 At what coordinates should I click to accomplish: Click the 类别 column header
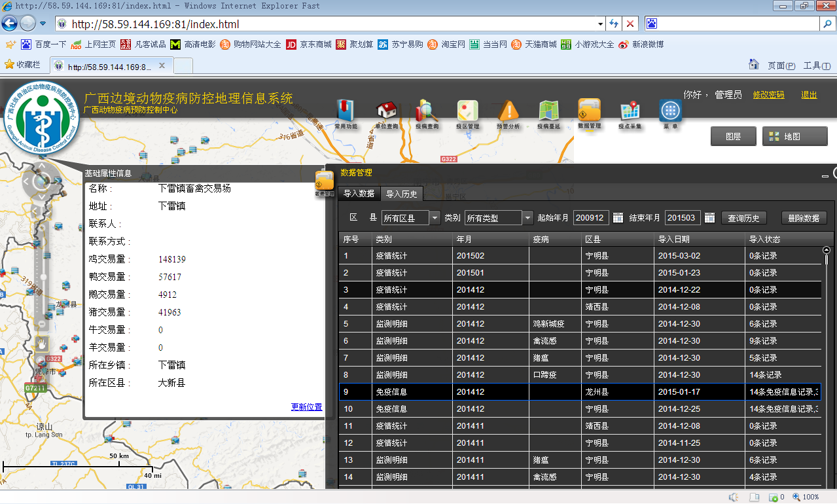pos(412,240)
